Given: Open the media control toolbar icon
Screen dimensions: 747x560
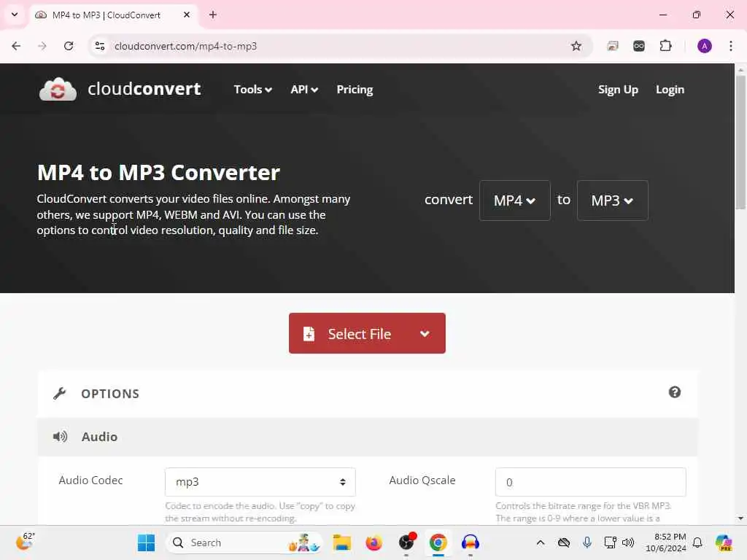Looking at the screenshot, I should point(613,46).
